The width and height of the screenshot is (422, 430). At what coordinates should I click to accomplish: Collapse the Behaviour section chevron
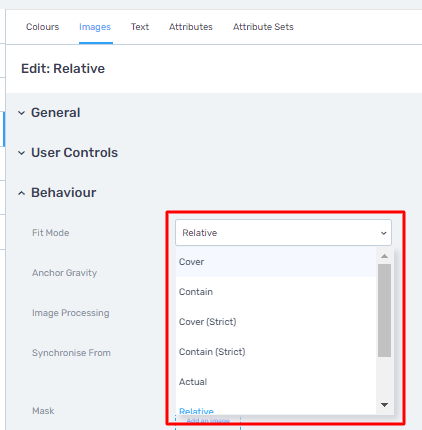pos(22,193)
